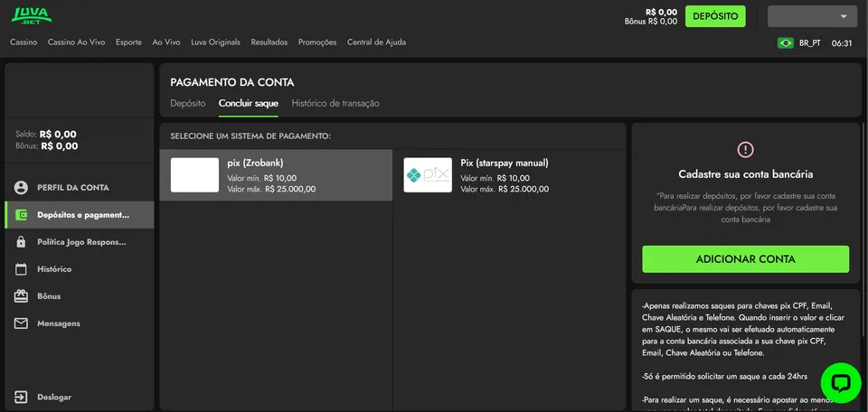Open the live chat bubble icon
This screenshot has height=412, width=868.
841,383
